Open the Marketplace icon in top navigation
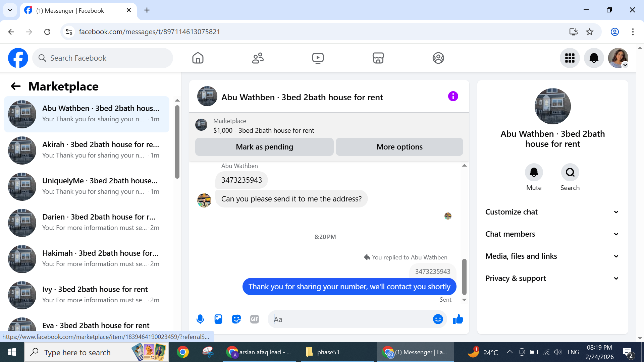Viewport: 644px width, 362px height. click(378, 58)
